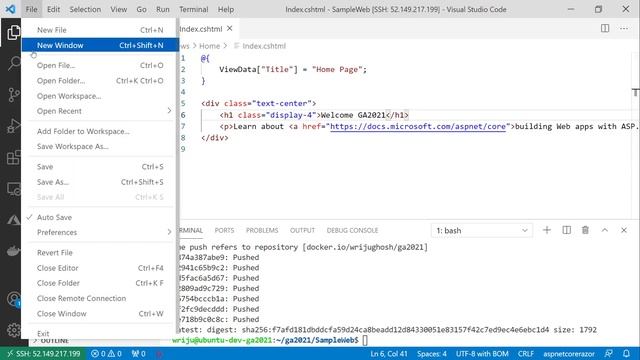The image size is (640, 360).
Task: Open the Extensions view
Action: [13, 157]
